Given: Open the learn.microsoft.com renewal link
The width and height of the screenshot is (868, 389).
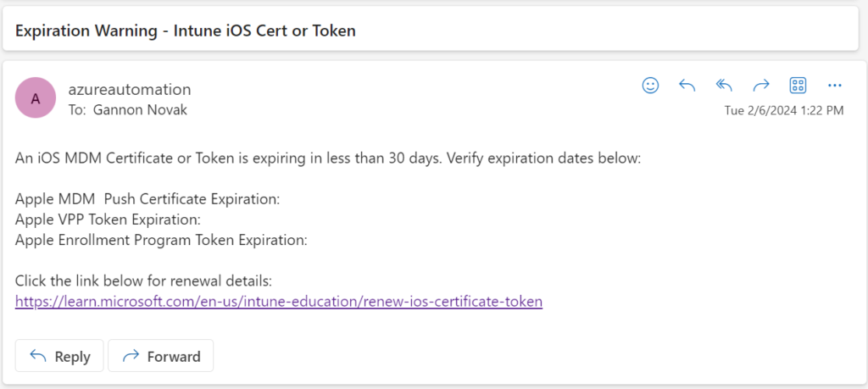Looking at the screenshot, I should [x=279, y=301].
